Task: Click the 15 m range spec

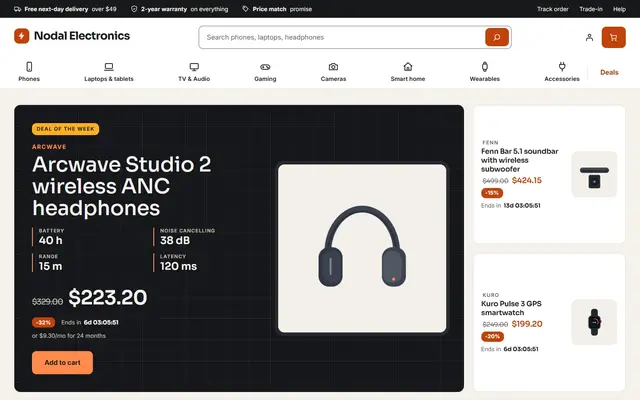Action: pyautogui.click(x=51, y=266)
